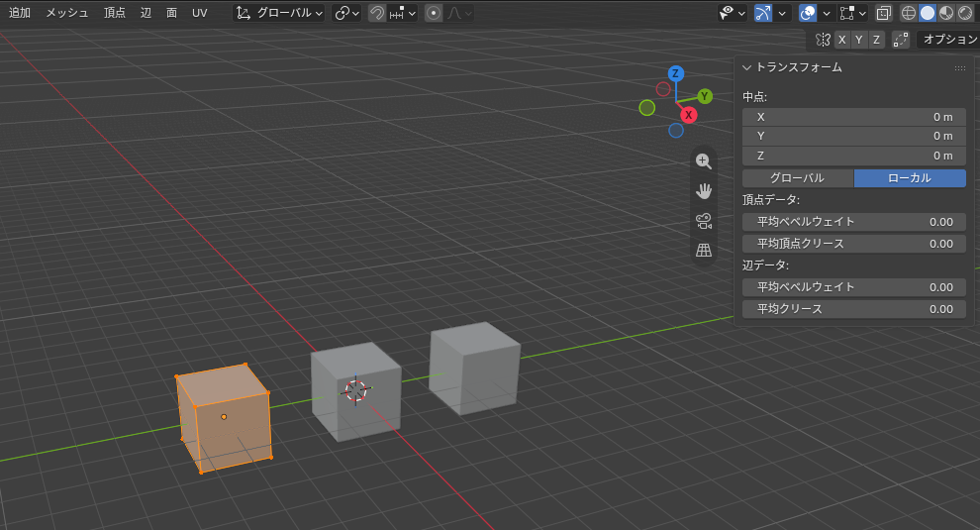This screenshot has width=980, height=530.
Task: Toggle the viewport gizmos button
Action: click(x=762, y=13)
